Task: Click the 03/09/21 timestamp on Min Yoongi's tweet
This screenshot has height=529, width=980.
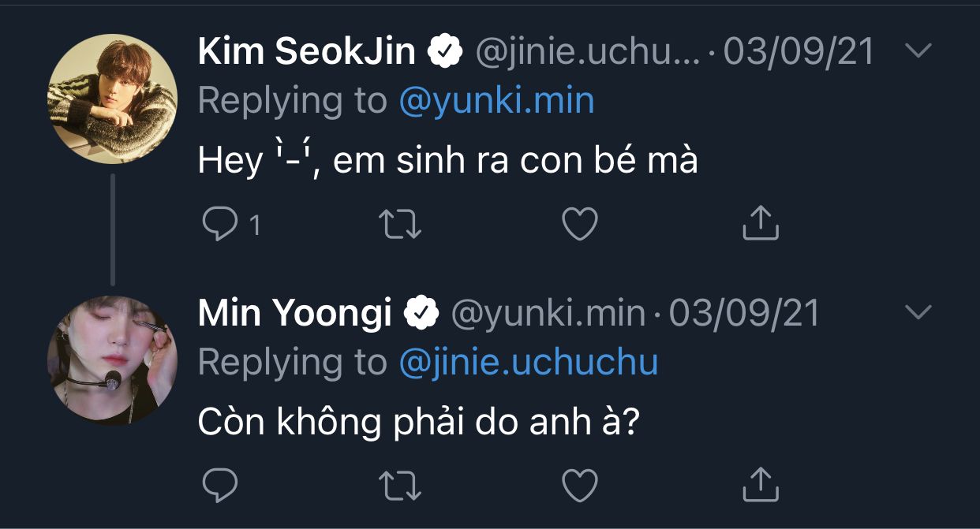Action: (744, 314)
